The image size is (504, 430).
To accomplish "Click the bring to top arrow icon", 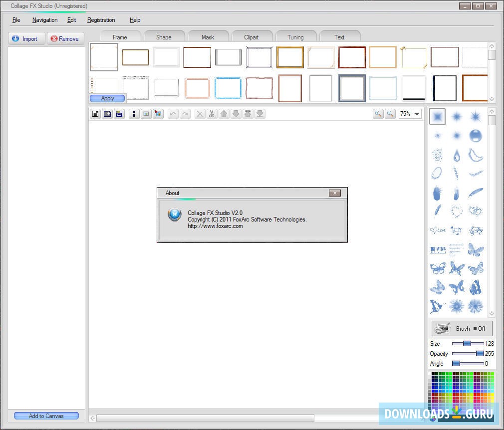I will click(x=248, y=114).
